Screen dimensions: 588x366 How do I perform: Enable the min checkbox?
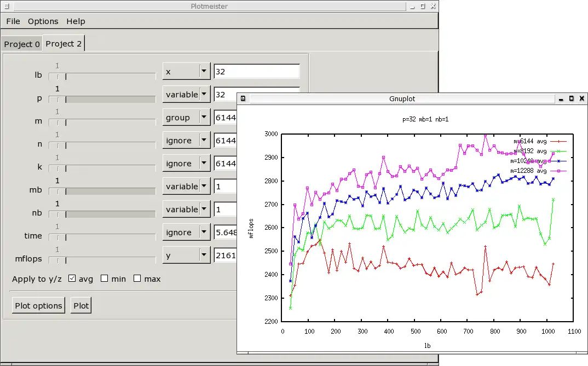[105, 279]
